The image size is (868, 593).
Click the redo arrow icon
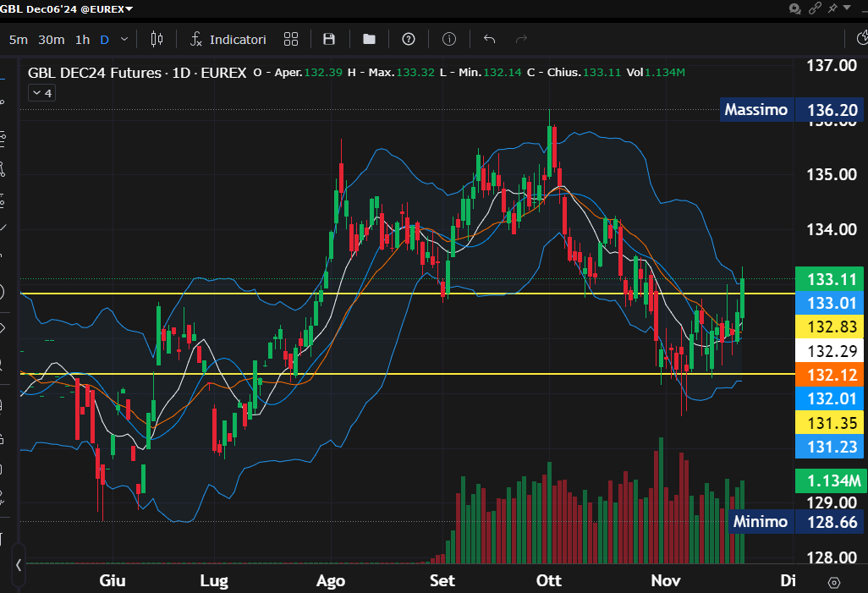[x=521, y=39]
